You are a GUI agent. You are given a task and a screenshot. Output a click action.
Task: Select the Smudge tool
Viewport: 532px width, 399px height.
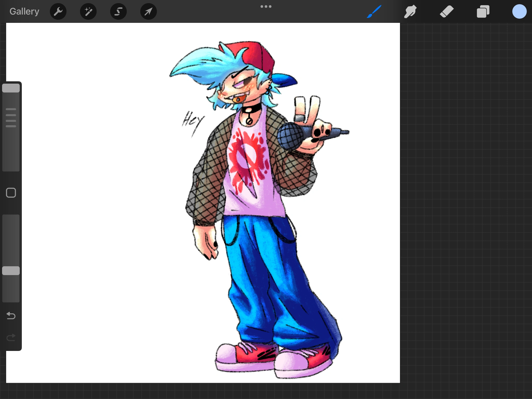(410, 12)
